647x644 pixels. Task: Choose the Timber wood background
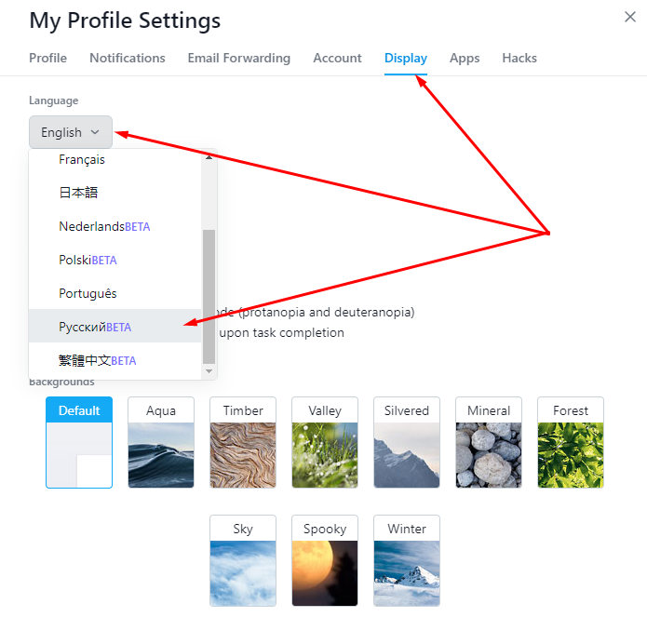[x=243, y=442]
